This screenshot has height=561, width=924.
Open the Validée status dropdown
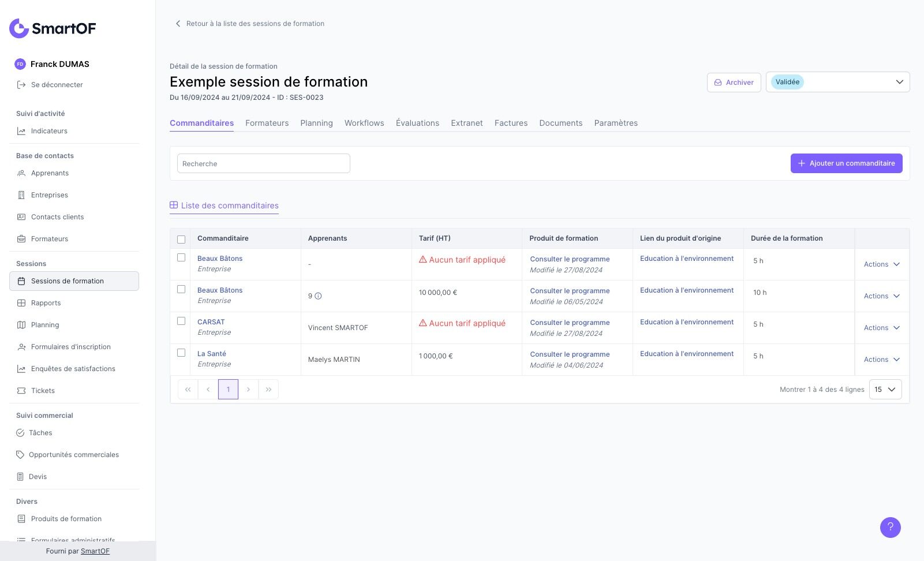tap(837, 82)
